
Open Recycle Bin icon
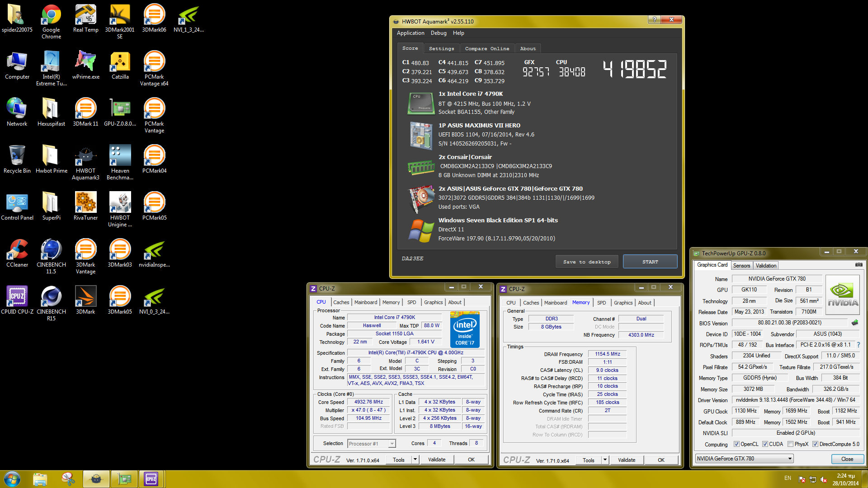coord(17,159)
